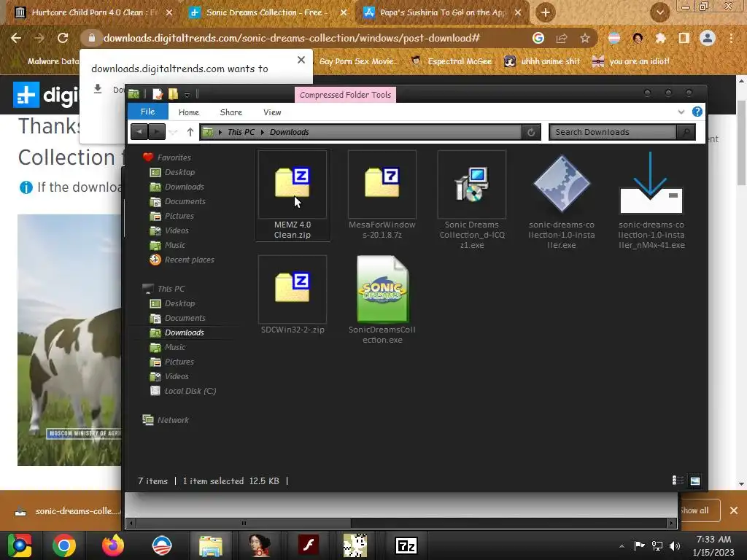Open Compressed Folder Tools tab
The width and height of the screenshot is (747, 560).
[345, 95]
